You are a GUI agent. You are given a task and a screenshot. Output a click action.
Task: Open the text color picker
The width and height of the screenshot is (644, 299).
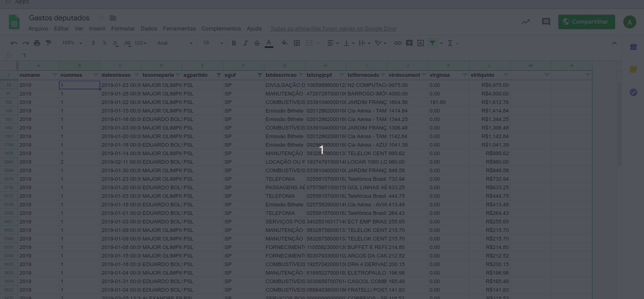click(269, 43)
